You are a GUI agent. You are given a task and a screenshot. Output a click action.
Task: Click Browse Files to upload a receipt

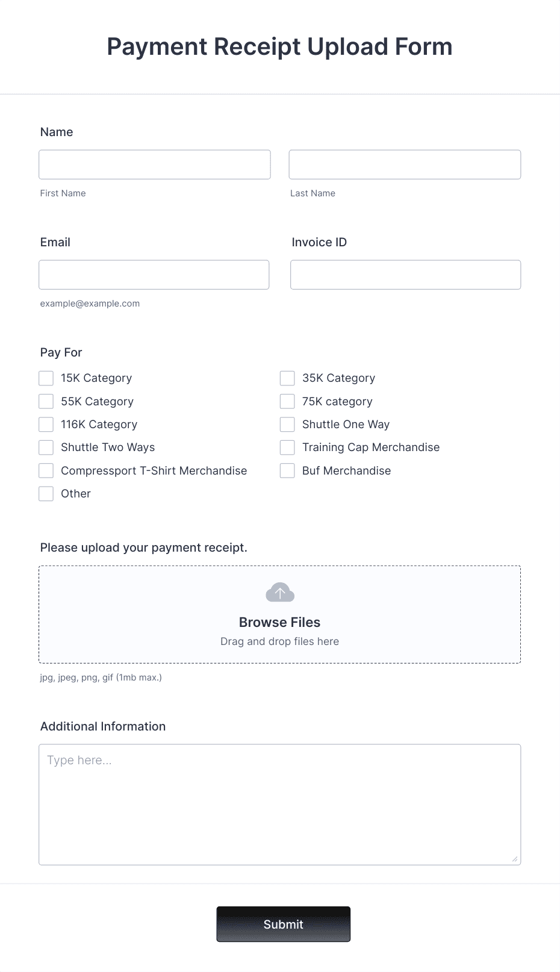coord(279,622)
